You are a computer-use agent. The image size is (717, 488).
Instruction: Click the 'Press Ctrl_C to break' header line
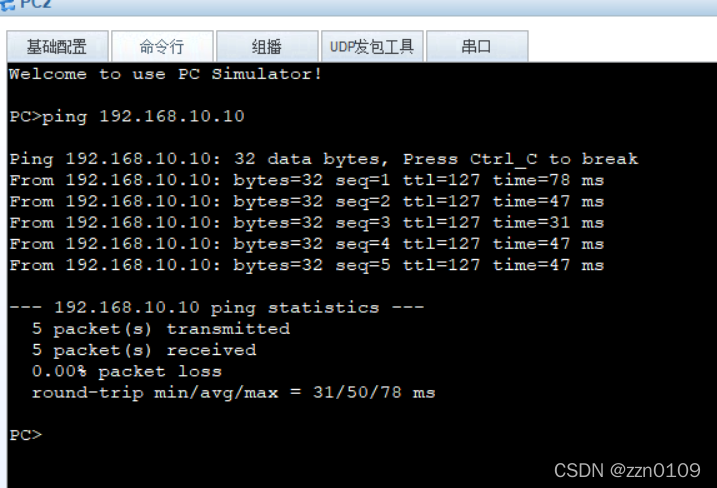click(x=324, y=159)
